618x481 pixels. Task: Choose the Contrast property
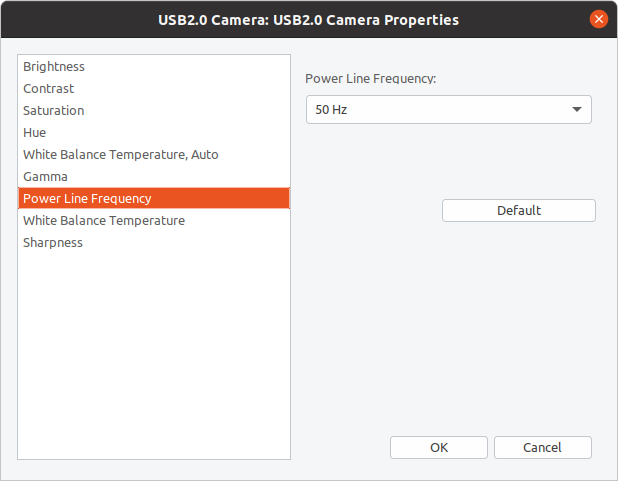154,89
